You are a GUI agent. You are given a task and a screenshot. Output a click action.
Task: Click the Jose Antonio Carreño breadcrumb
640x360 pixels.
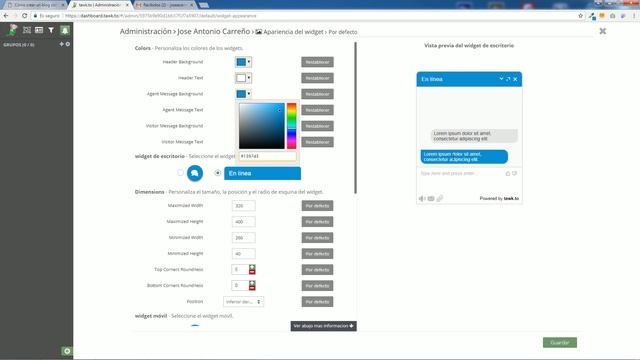click(x=213, y=31)
